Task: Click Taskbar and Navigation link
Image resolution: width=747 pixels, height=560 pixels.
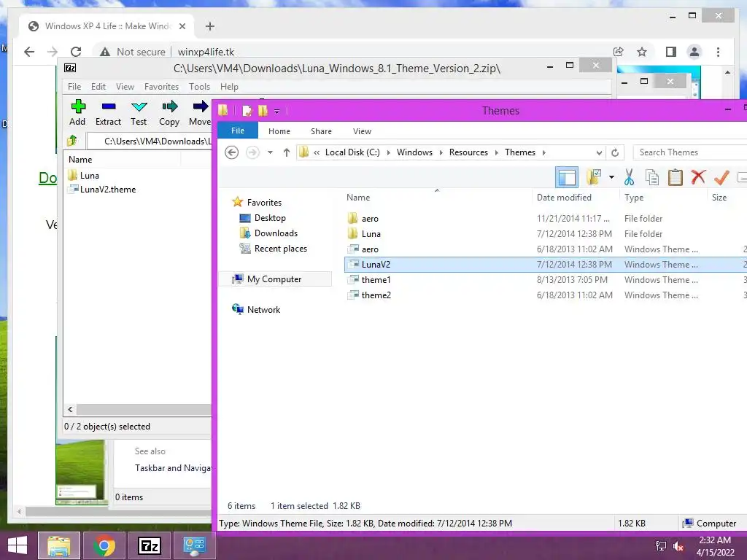Action: [173, 468]
